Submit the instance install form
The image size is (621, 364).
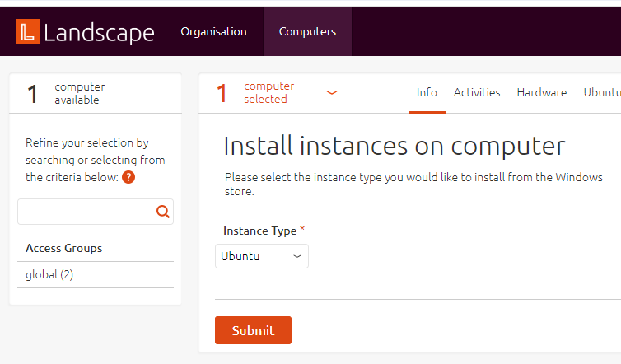pyautogui.click(x=253, y=330)
